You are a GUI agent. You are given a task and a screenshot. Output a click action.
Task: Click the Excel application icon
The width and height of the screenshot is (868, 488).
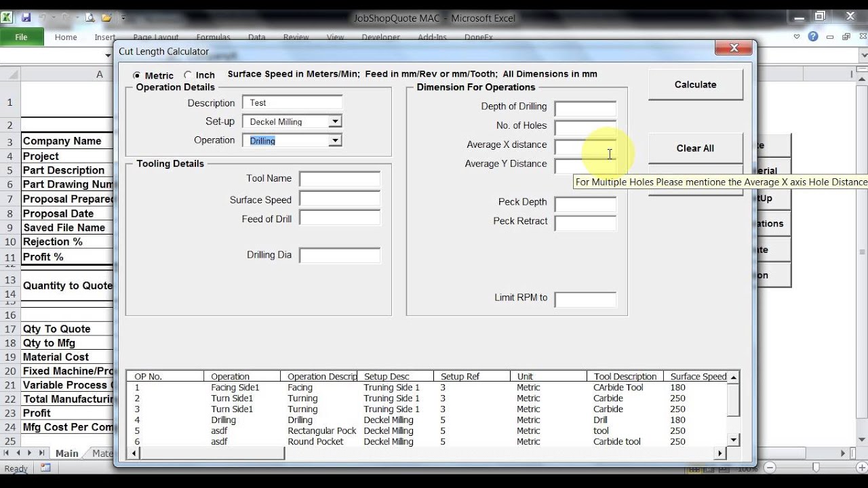pos(7,18)
